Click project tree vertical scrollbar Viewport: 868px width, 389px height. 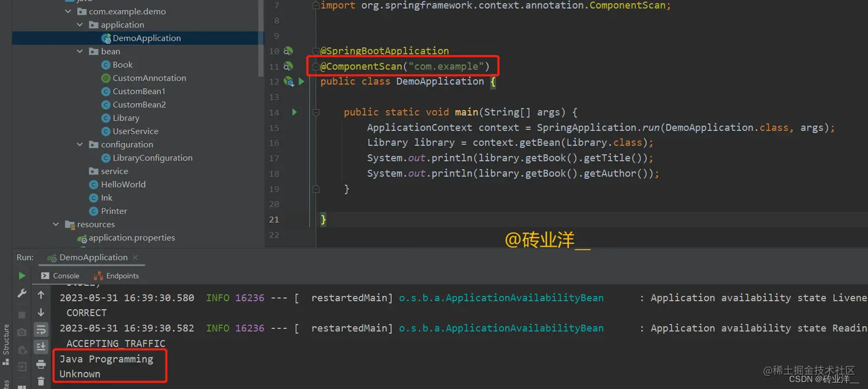coord(262,37)
